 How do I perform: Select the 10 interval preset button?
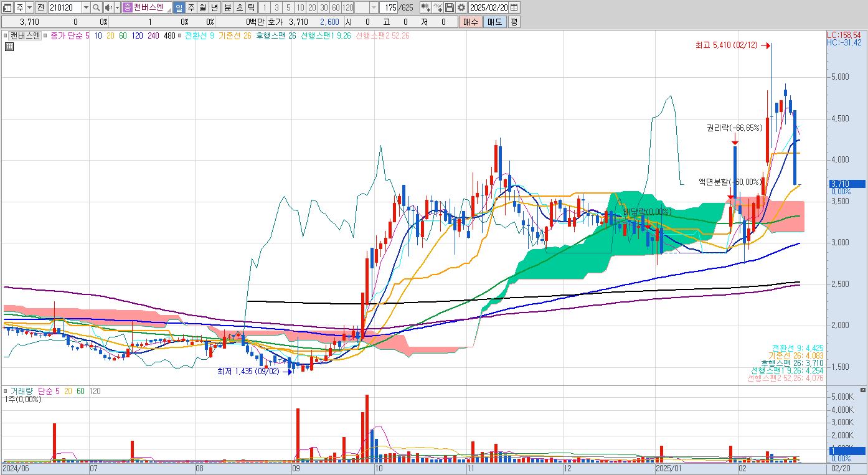[300, 7]
